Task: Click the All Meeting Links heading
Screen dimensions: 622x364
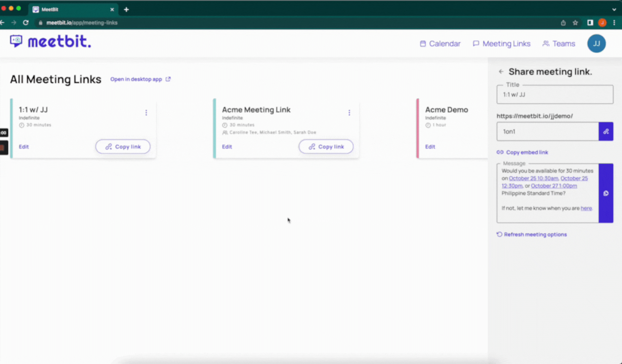Action: pos(56,79)
